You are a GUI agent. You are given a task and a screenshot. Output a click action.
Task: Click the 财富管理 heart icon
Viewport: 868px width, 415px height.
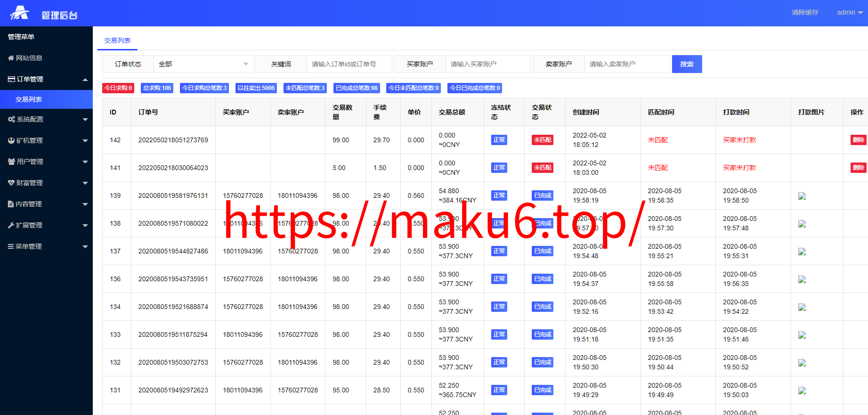pyautogui.click(x=11, y=183)
